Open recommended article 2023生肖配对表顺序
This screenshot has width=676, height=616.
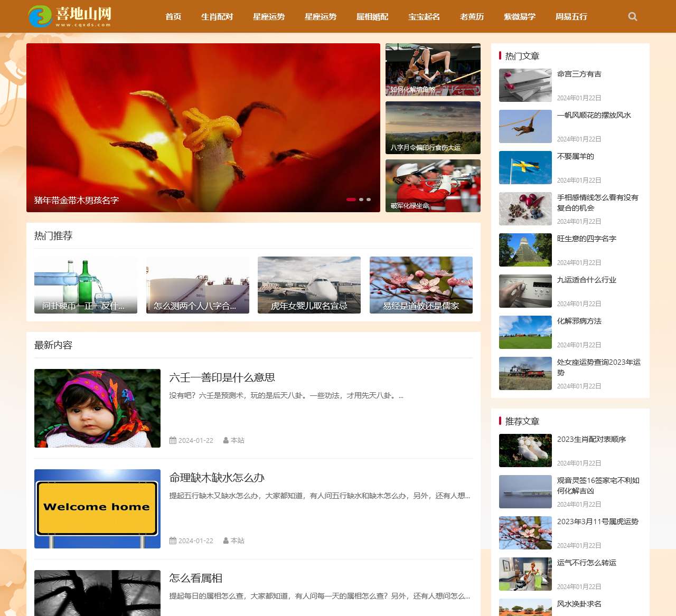pos(591,439)
